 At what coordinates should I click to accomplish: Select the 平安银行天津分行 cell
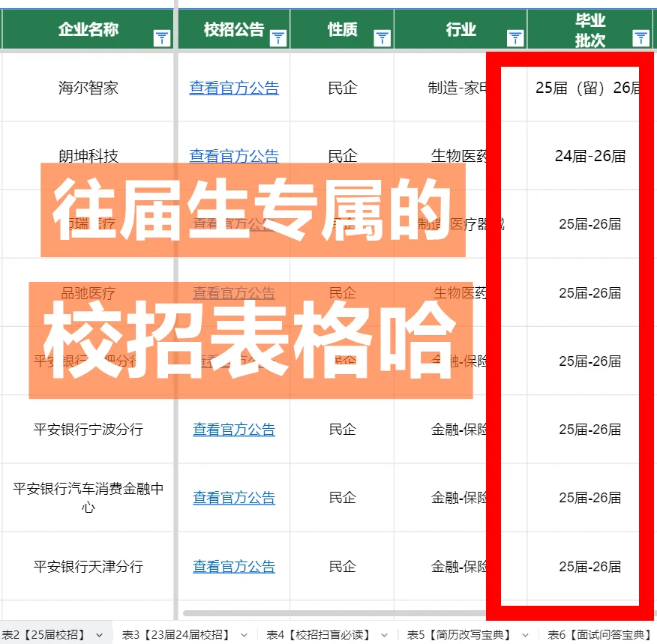pyautogui.click(x=88, y=566)
